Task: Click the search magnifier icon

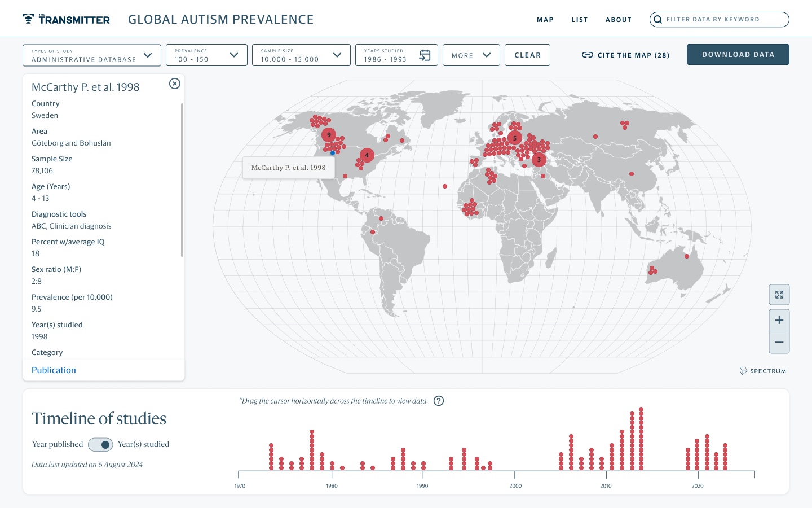Action: point(657,20)
